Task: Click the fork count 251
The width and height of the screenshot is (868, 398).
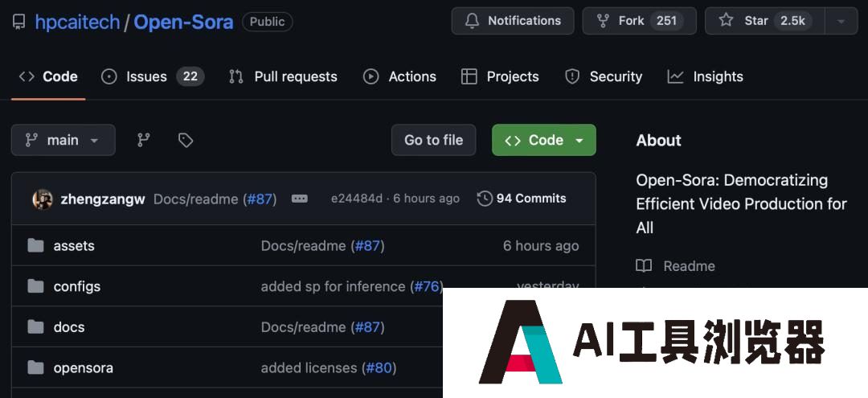Action: [x=666, y=21]
